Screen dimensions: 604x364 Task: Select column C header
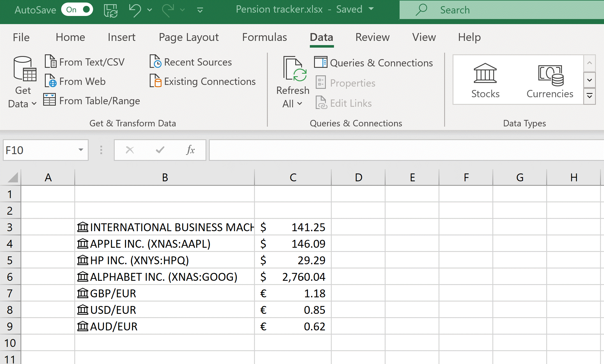293,177
